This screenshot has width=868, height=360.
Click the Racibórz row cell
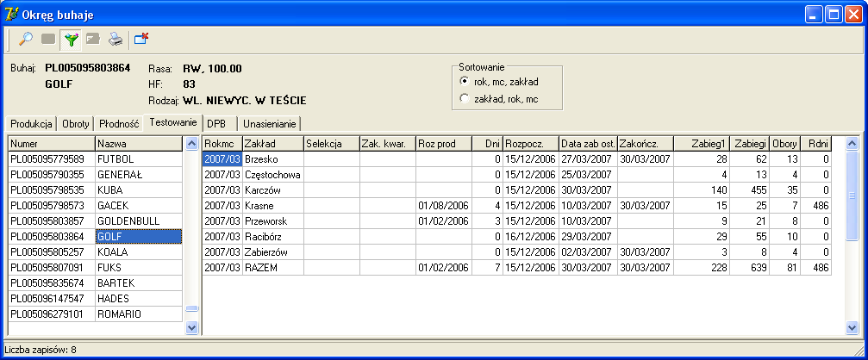[x=273, y=237]
